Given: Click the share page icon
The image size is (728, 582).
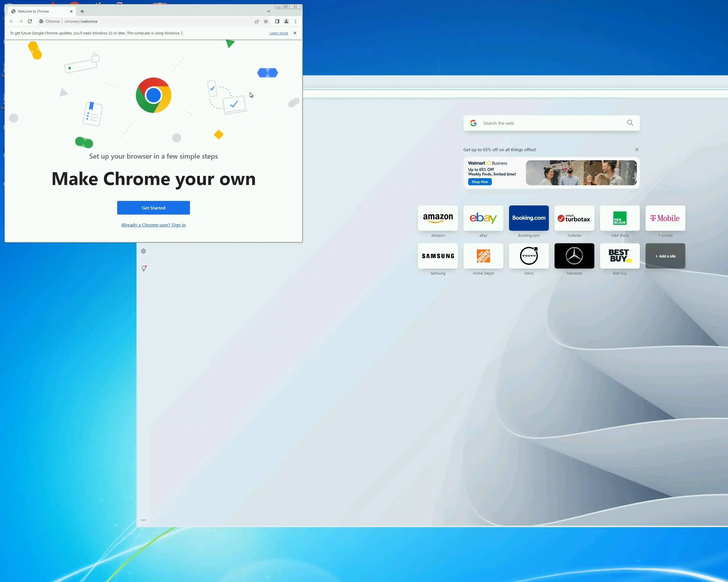Looking at the screenshot, I should point(257,21).
